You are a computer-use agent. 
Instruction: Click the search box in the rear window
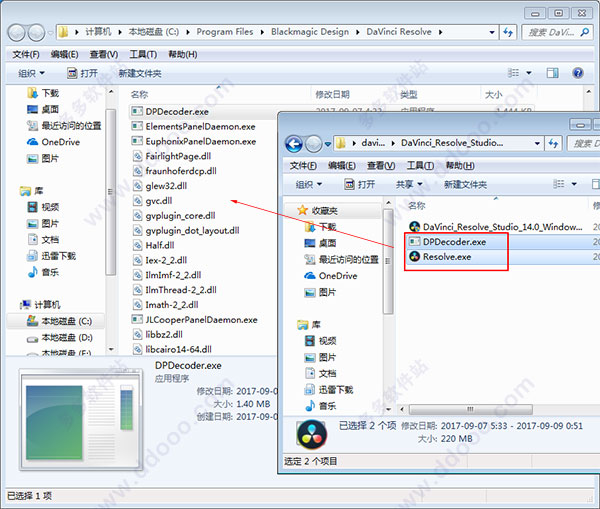click(557, 33)
